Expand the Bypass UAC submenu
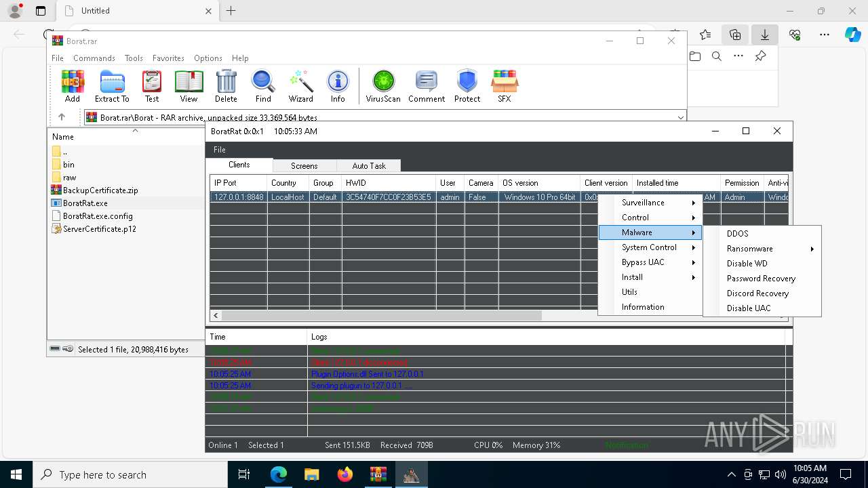Image resolution: width=868 pixels, height=488 pixels. tap(650, 262)
